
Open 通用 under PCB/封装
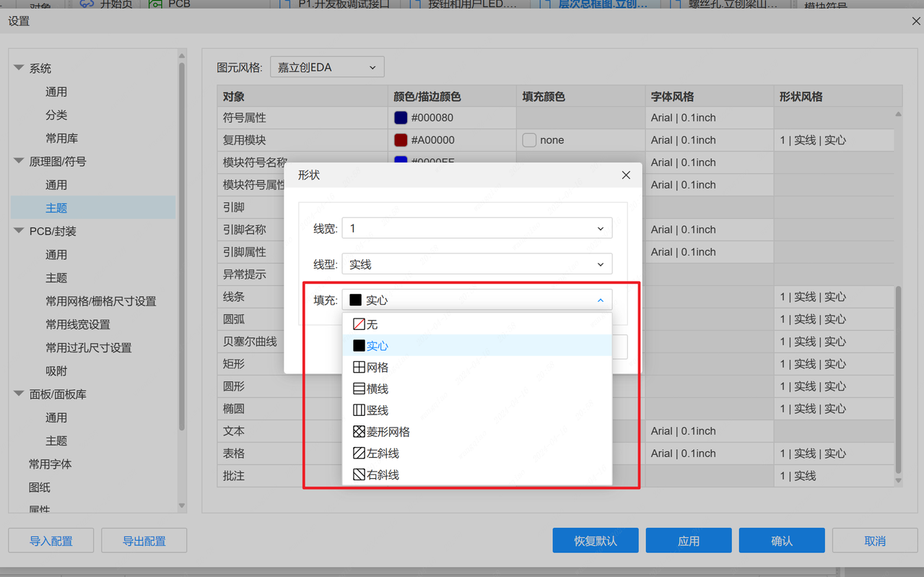click(x=56, y=254)
